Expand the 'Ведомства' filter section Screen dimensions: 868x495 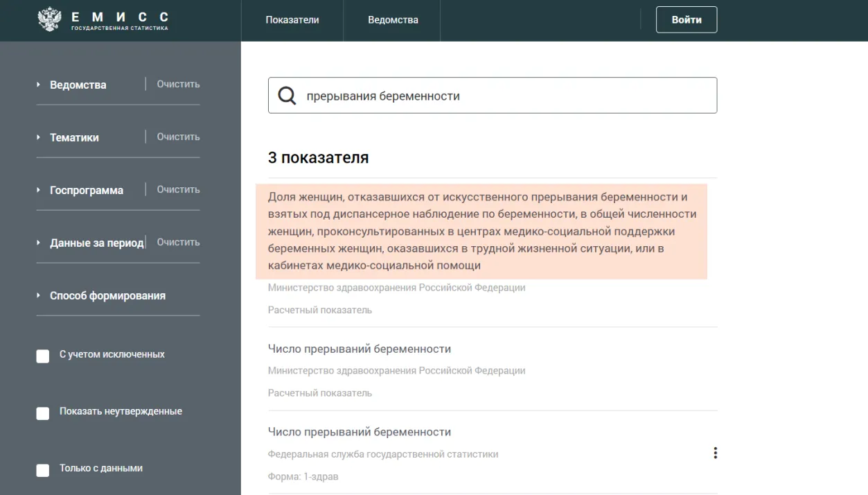click(78, 85)
